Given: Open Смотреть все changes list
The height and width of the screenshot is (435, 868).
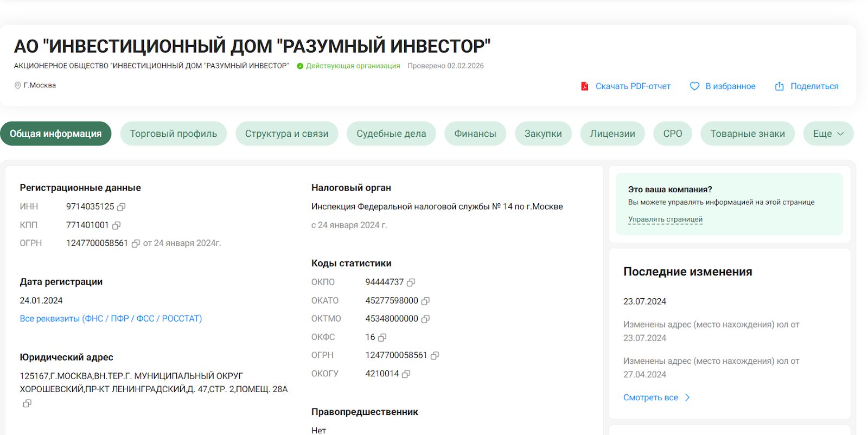Looking at the screenshot, I should (656, 398).
